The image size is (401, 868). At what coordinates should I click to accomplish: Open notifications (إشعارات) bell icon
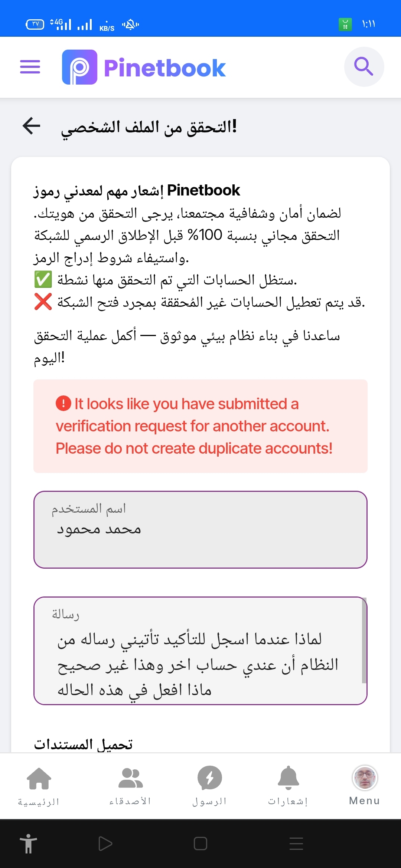(x=288, y=777)
